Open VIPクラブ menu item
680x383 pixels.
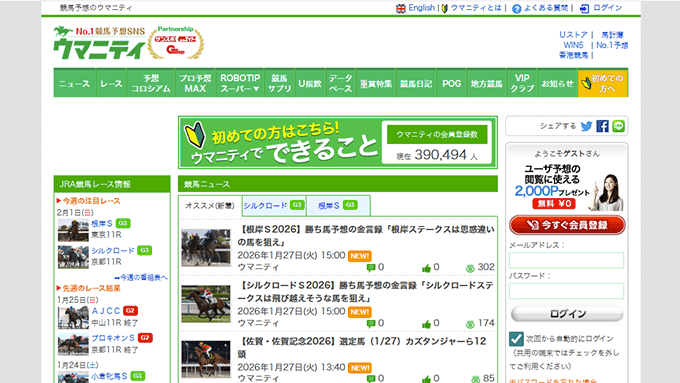coord(522,83)
